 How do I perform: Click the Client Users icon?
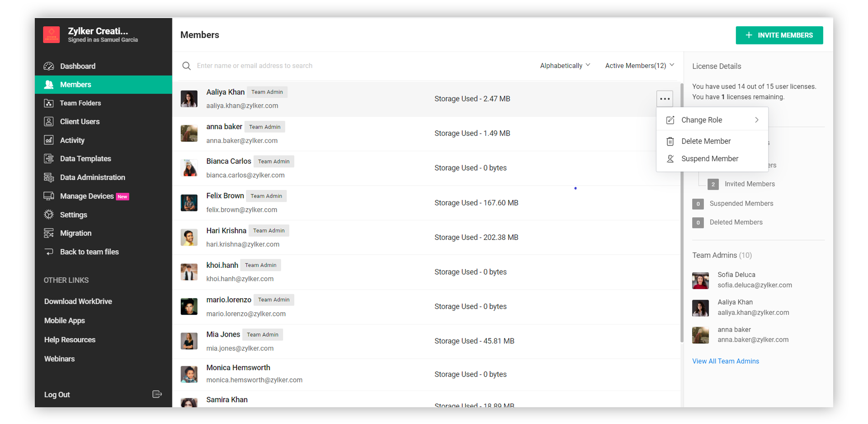pyautogui.click(x=49, y=122)
